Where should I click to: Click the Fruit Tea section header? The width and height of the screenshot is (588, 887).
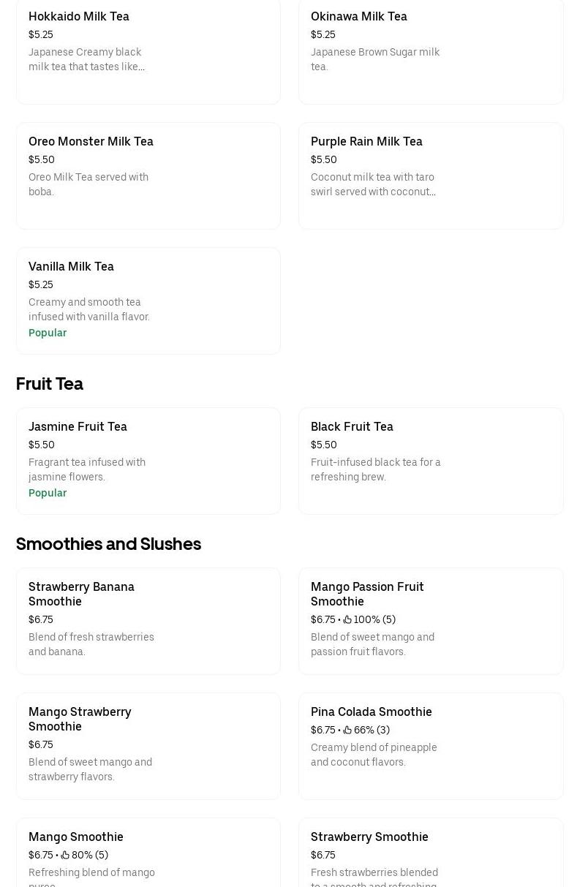coord(49,384)
